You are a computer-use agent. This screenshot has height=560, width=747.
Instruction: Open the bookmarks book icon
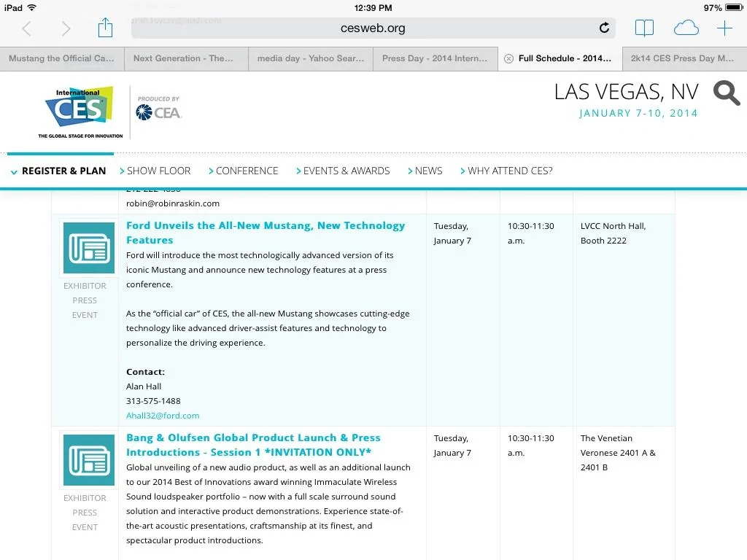tap(644, 28)
